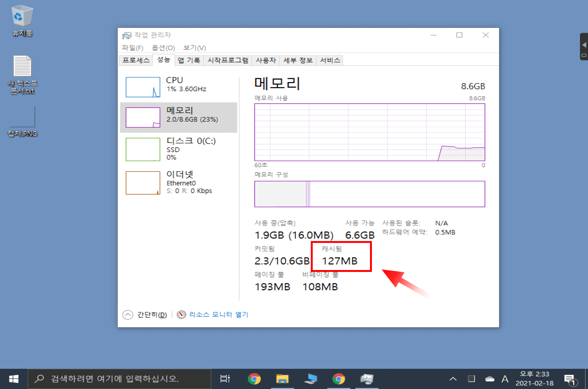Viewport: 588px width, 389px height.
Task: Click the 193MB paged pool value
Action: 272,287
